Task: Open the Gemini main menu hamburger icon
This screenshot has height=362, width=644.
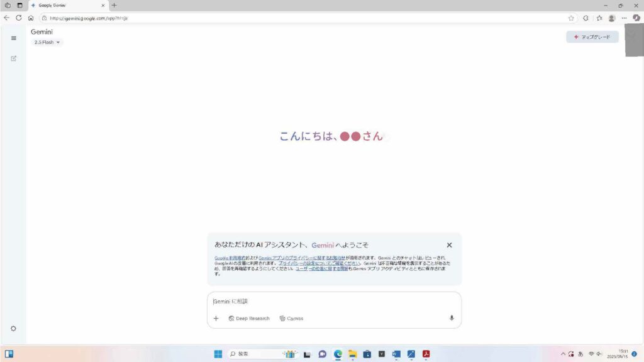Action: (x=14, y=38)
